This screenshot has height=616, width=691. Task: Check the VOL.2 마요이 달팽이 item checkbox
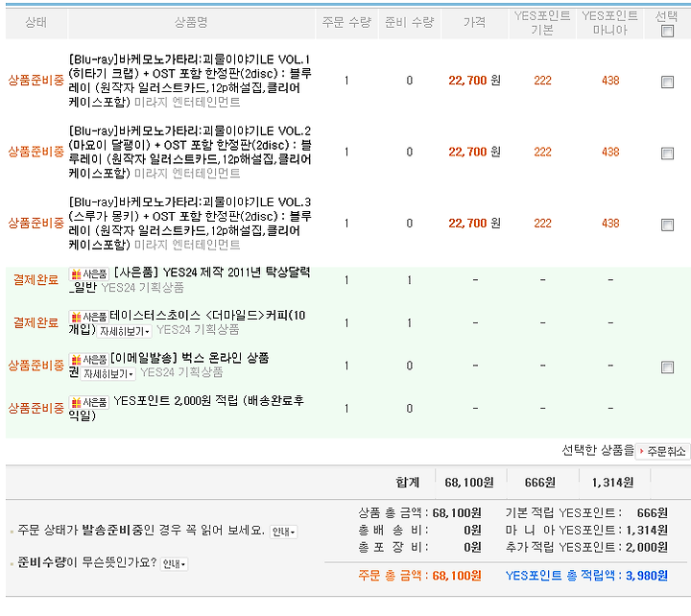[667, 154]
